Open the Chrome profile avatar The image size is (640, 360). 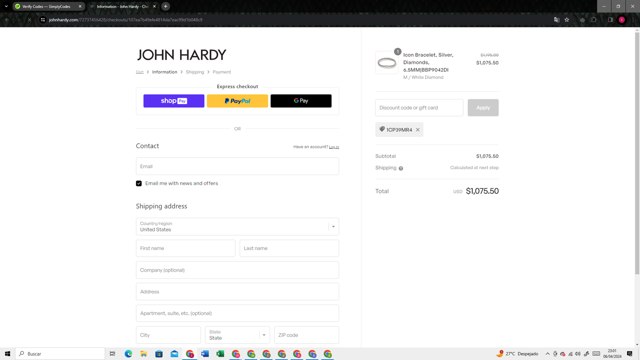622,20
